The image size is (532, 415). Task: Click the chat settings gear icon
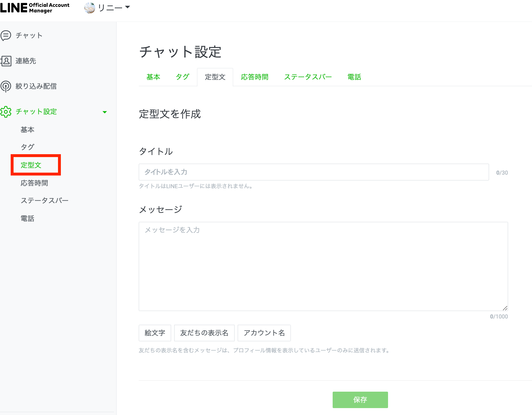[x=6, y=112]
